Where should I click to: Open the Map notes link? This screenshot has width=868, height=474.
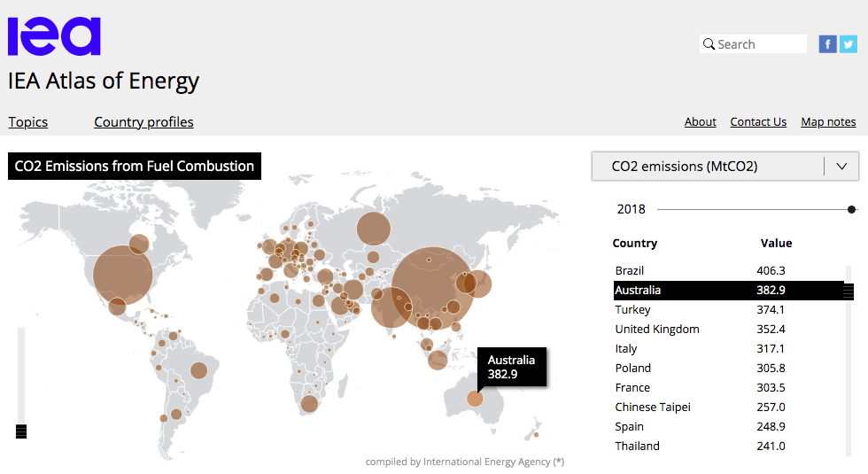828,122
